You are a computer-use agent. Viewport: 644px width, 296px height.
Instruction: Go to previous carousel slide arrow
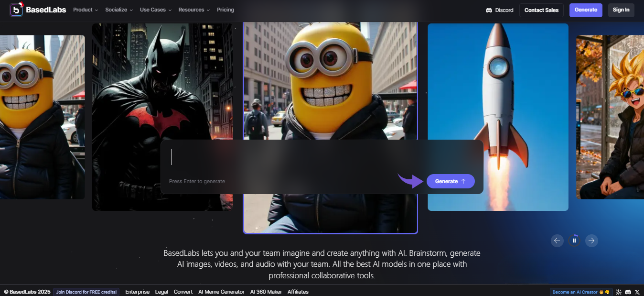tap(557, 241)
